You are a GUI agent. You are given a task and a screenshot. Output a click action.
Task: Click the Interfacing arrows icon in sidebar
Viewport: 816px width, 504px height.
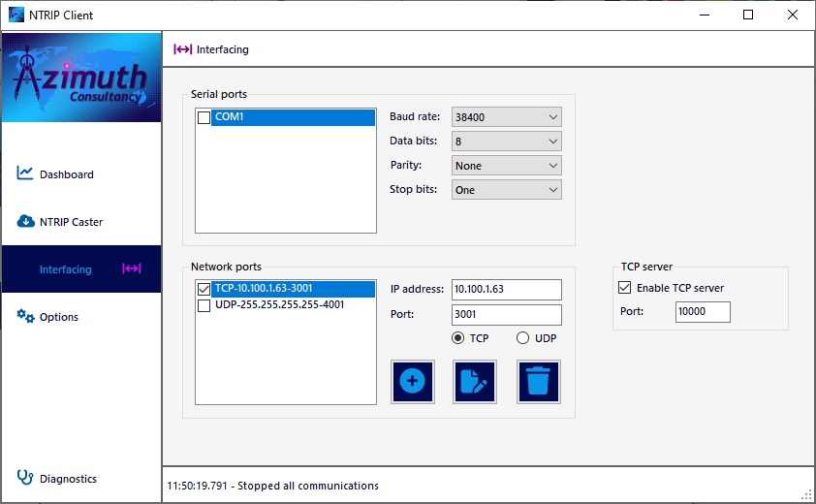[x=132, y=268]
